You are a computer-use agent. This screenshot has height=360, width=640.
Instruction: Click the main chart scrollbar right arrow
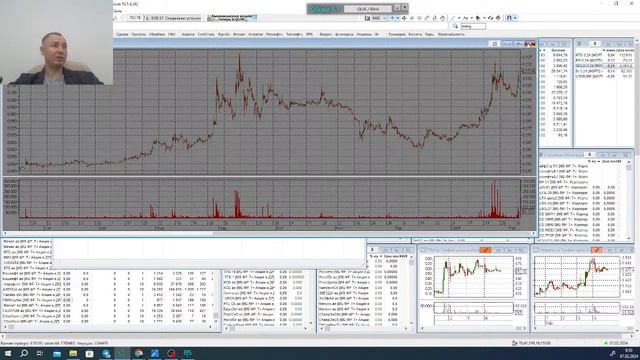pos(533,233)
